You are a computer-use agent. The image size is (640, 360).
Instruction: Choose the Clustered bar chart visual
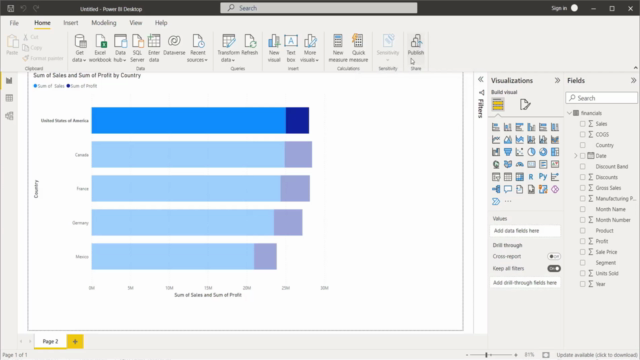pyautogui.click(x=520, y=127)
